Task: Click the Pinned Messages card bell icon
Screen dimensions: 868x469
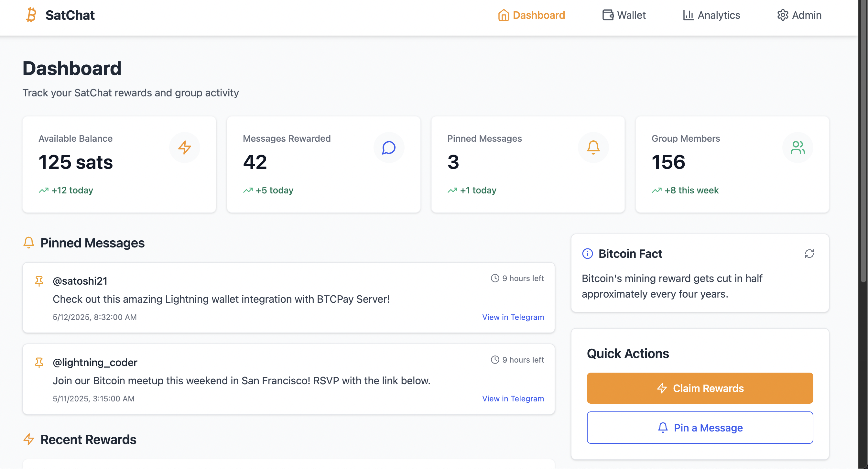Action: 593,147
